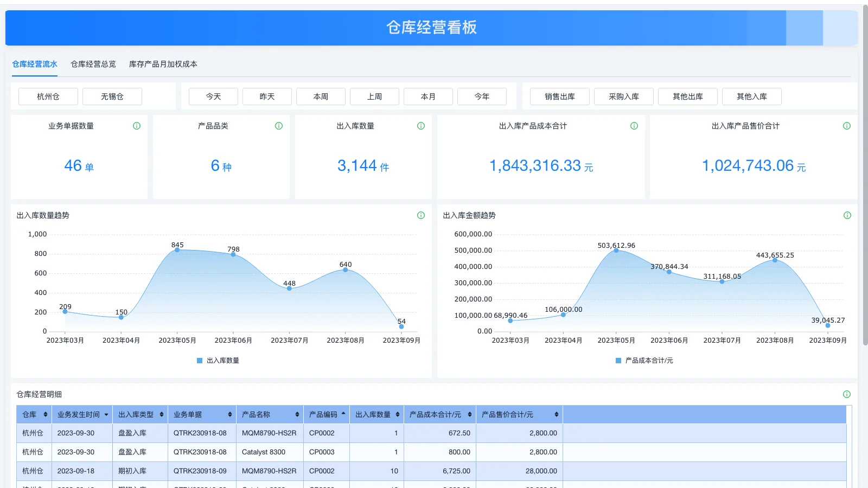Sort table by 产品售价合计/元 column arrows
Screen dimensions: 868x488
557,414
